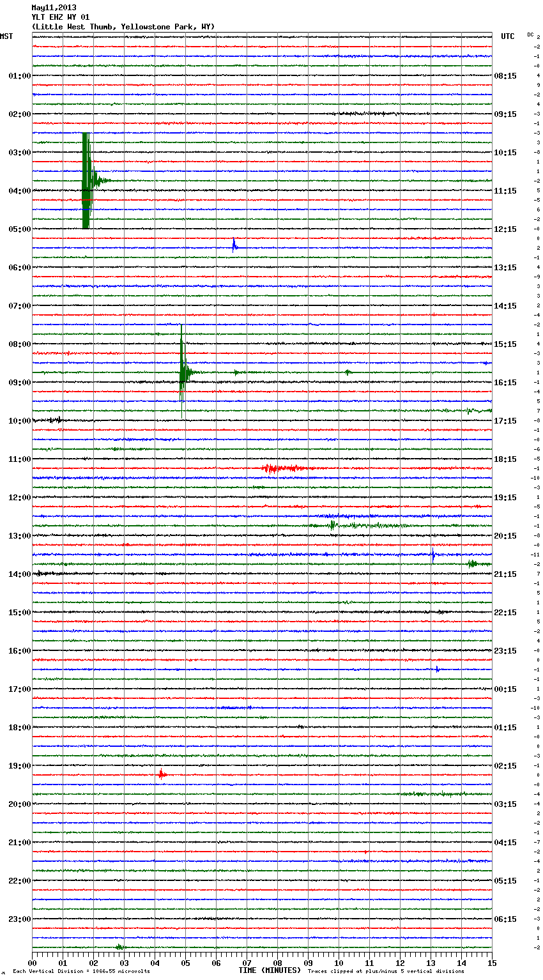Click the 12:15 UTC time label
This screenshot has height=980, width=543.
coord(505,229)
